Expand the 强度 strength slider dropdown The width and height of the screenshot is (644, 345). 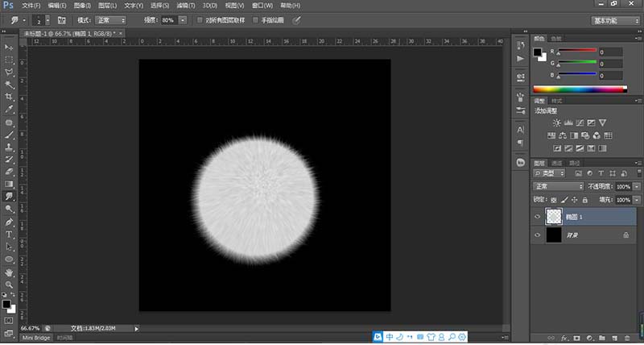(183, 19)
